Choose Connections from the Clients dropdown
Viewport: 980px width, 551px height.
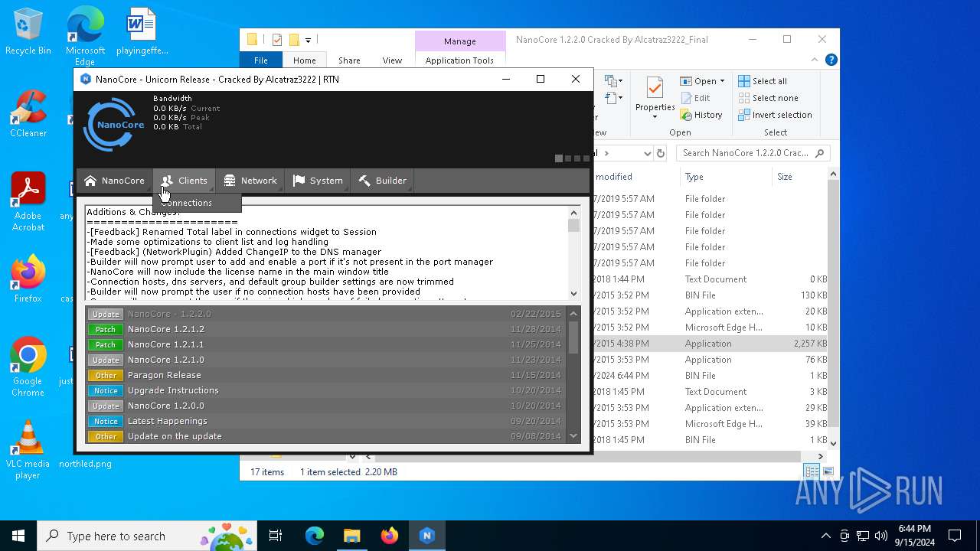coord(198,203)
